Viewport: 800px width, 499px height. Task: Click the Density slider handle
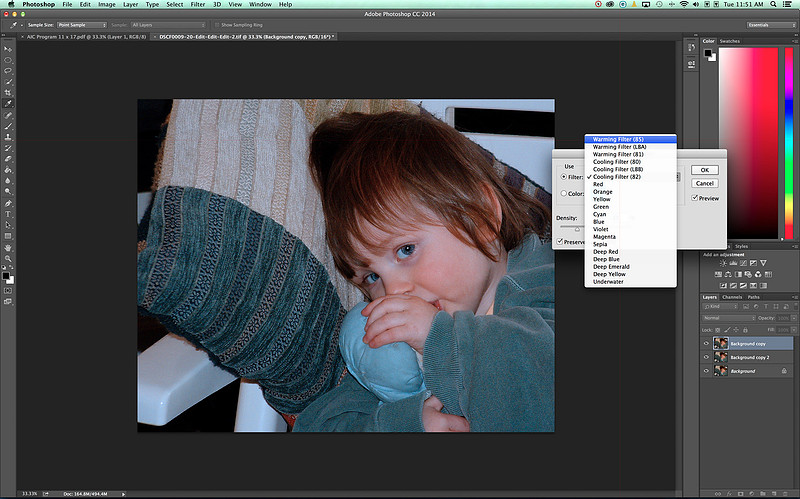click(x=576, y=227)
